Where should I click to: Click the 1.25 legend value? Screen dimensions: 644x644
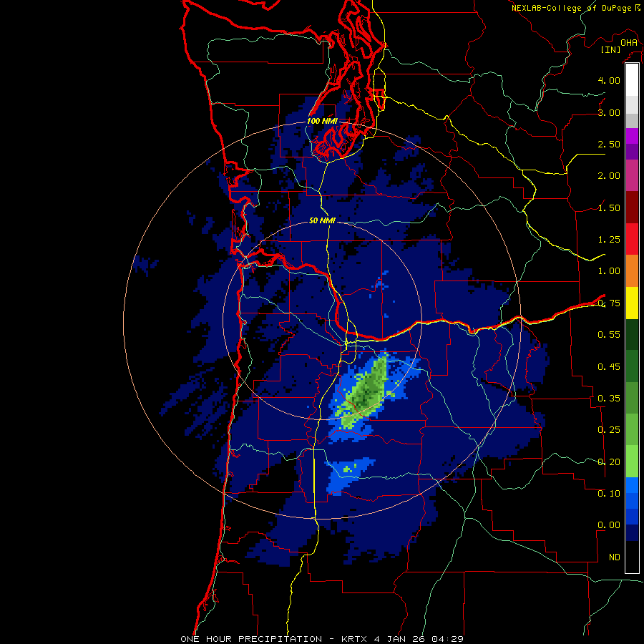click(609, 240)
